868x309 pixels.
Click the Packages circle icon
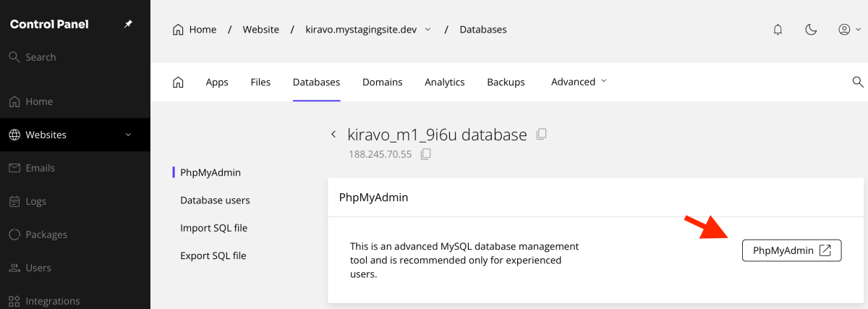point(14,234)
